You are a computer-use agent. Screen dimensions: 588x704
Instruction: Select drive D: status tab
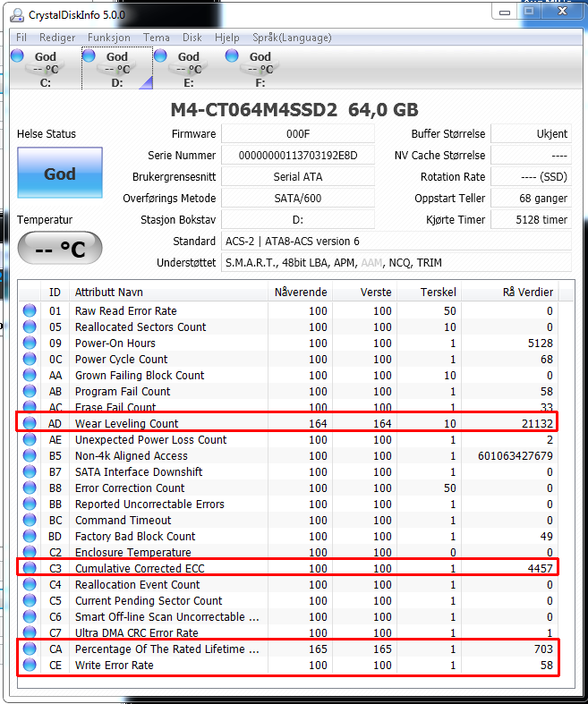click(117, 69)
